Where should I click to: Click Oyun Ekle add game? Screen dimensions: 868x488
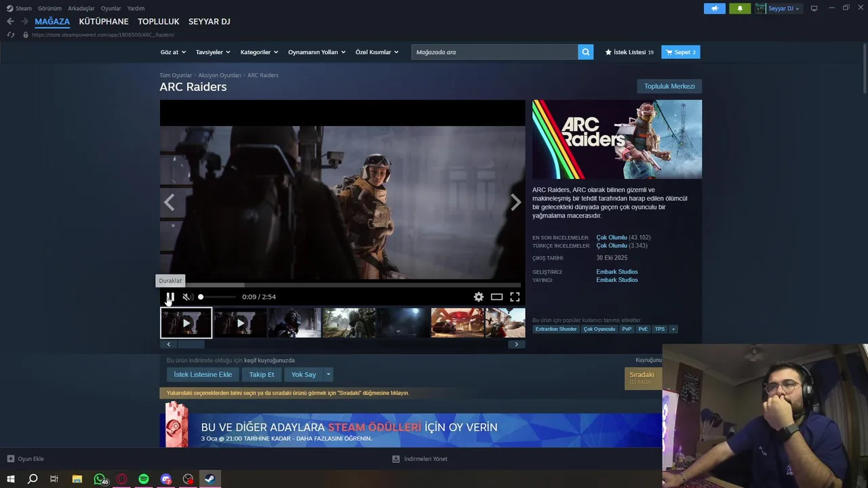click(25, 459)
